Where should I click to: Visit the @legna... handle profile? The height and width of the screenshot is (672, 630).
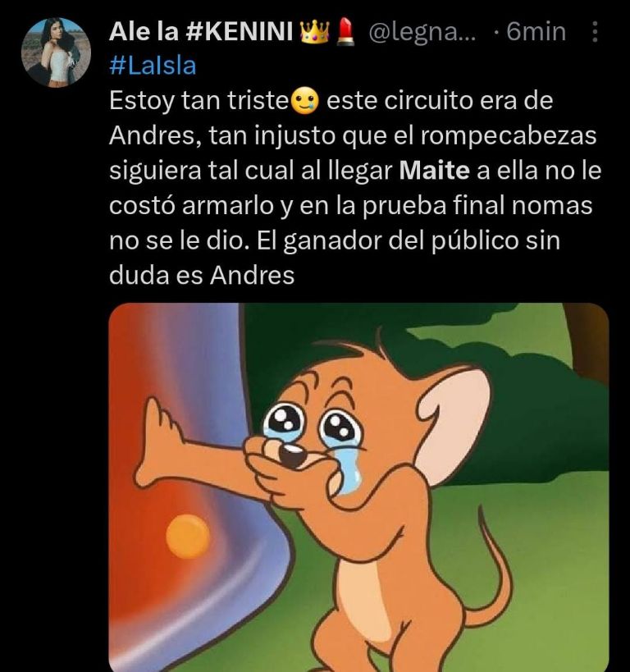422,33
